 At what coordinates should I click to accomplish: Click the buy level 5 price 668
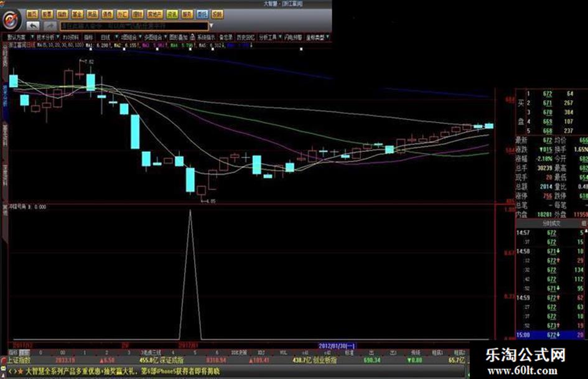point(548,131)
